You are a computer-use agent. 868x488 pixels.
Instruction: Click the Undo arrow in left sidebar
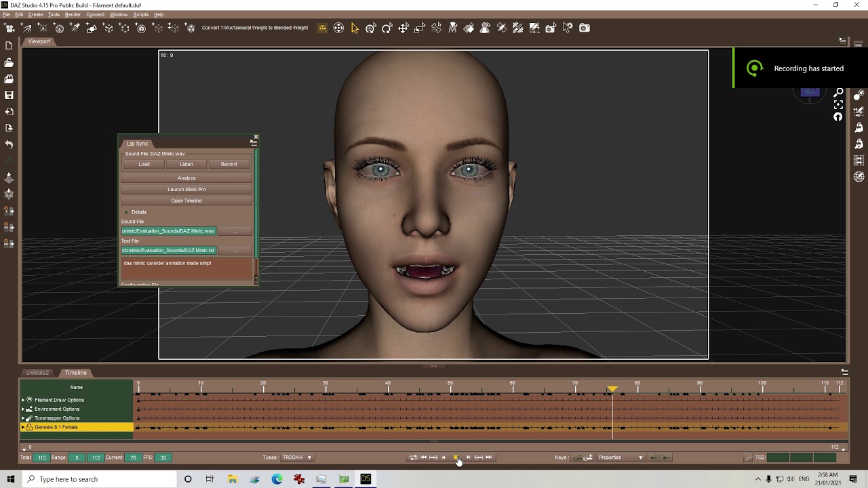click(x=9, y=144)
